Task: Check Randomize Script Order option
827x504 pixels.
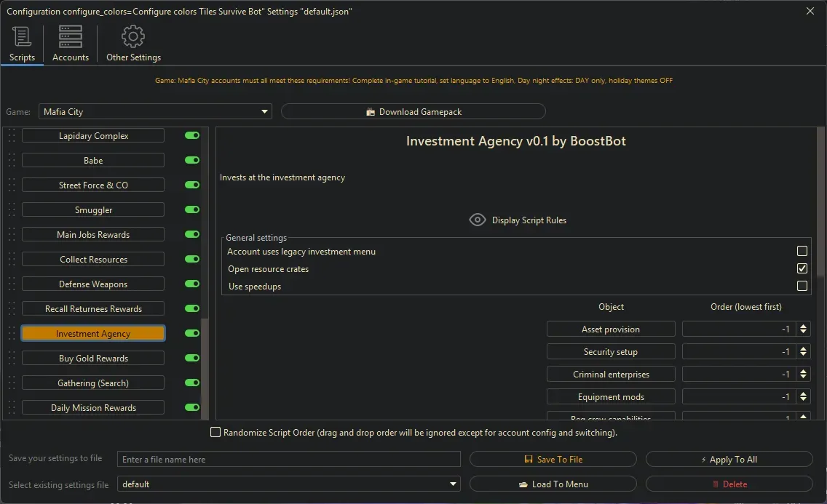Action: 215,432
